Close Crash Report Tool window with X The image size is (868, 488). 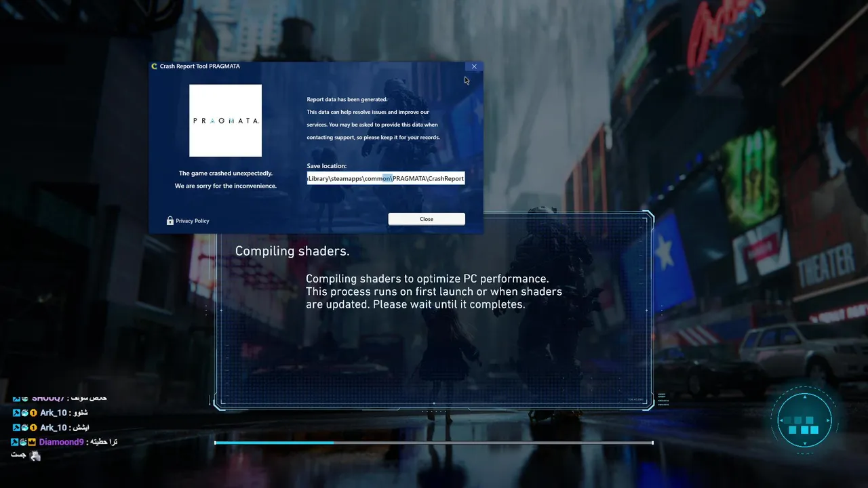click(474, 66)
